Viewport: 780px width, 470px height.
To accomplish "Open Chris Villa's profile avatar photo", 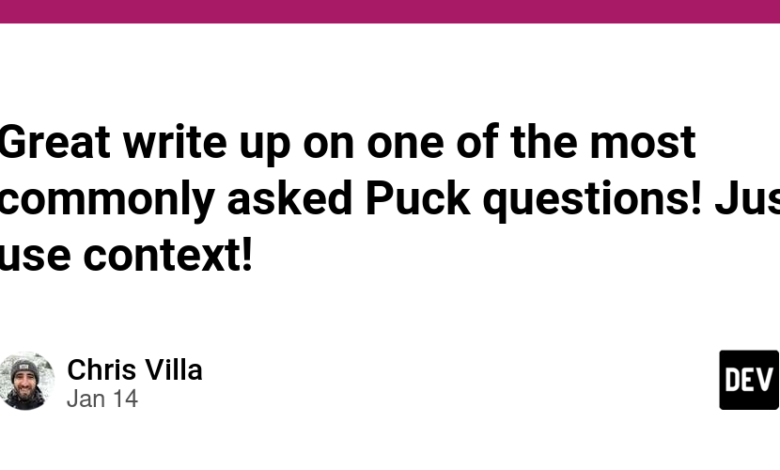I will click(26, 380).
